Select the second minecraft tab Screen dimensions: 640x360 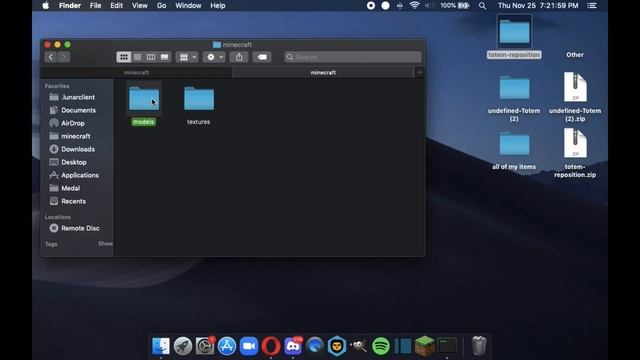coord(323,73)
